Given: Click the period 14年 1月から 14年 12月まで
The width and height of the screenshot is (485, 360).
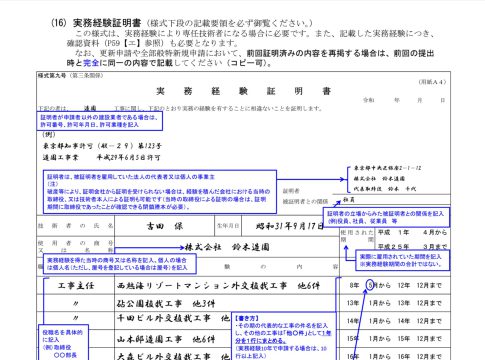Looking at the screenshot, I should click(x=394, y=321).
